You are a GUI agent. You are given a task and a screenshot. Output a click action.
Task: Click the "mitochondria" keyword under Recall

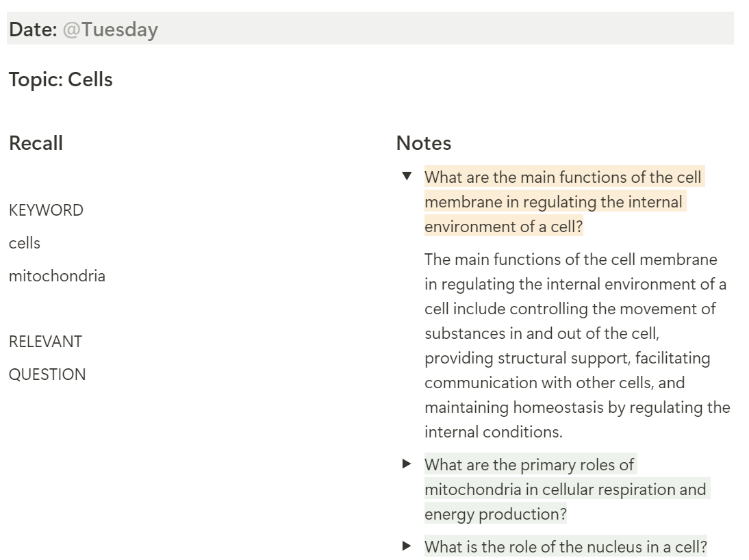point(57,276)
